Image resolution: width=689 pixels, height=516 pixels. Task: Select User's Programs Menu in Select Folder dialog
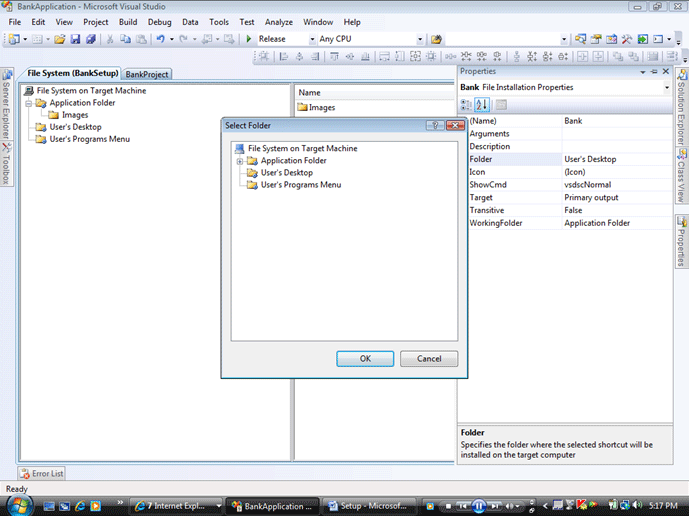click(301, 185)
